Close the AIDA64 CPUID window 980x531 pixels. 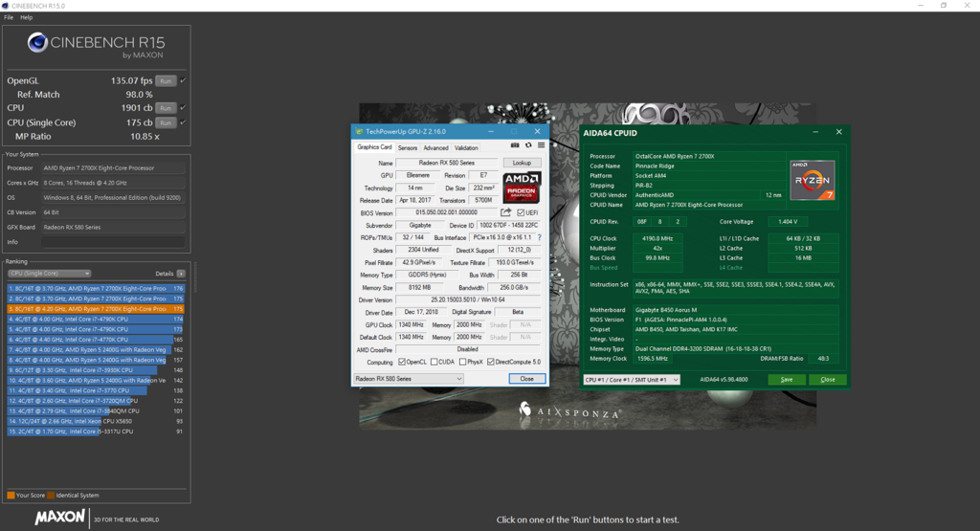[838, 132]
